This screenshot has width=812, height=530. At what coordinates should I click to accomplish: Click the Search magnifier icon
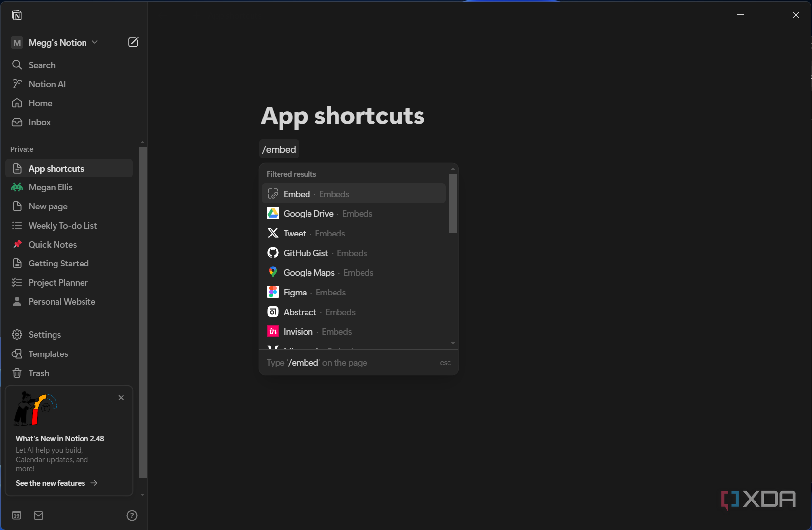click(17, 65)
